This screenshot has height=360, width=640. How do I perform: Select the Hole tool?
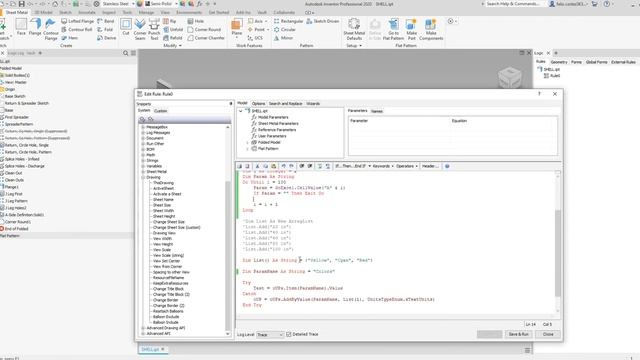[x=196, y=21]
